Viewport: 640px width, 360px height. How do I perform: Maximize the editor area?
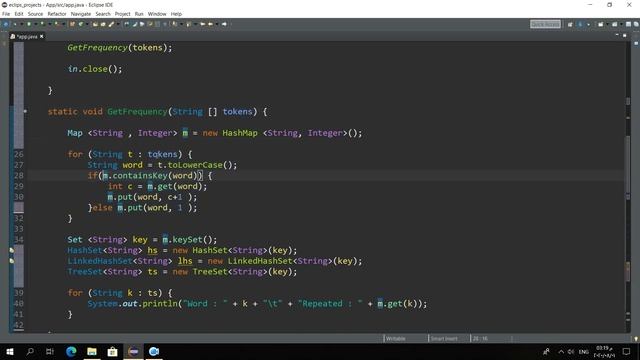pos(624,36)
